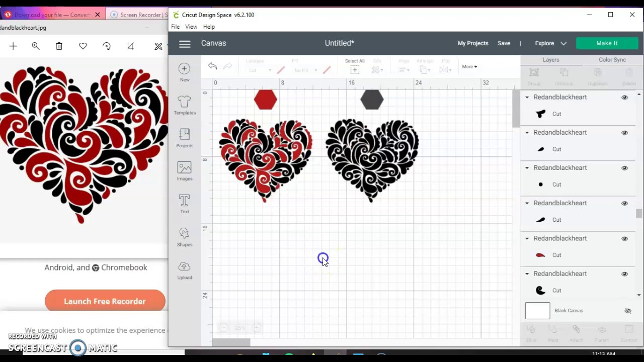This screenshot has height=362, width=644.
Task: Click the plus add icon in photo viewer
Action: (x=13, y=46)
